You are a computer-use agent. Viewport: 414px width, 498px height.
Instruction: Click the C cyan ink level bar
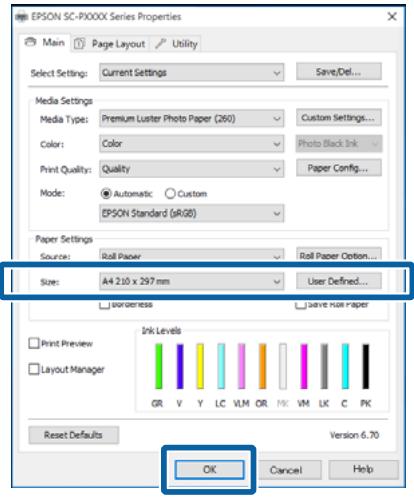coord(345,367)
